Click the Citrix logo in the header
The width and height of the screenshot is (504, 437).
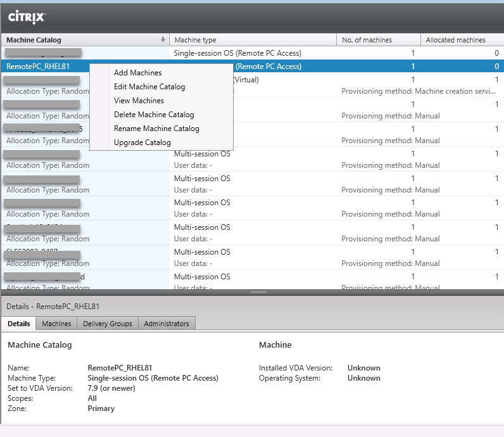[x=27, y=16]
